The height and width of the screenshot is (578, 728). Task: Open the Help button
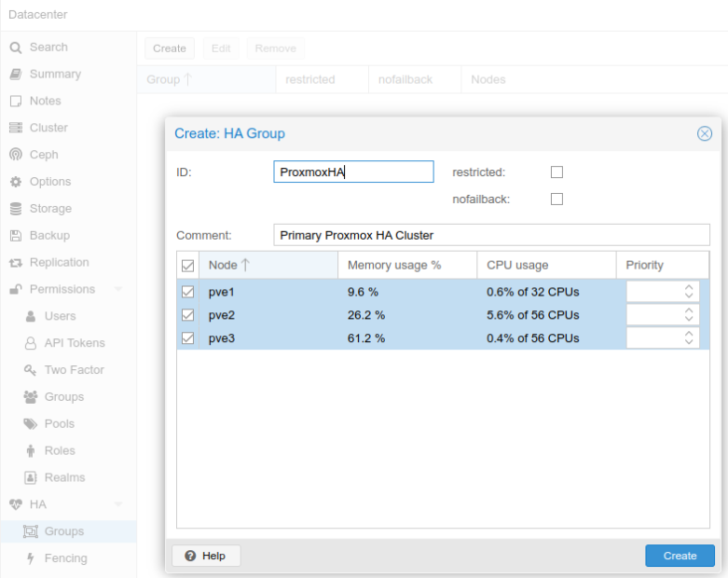(206, 556)
